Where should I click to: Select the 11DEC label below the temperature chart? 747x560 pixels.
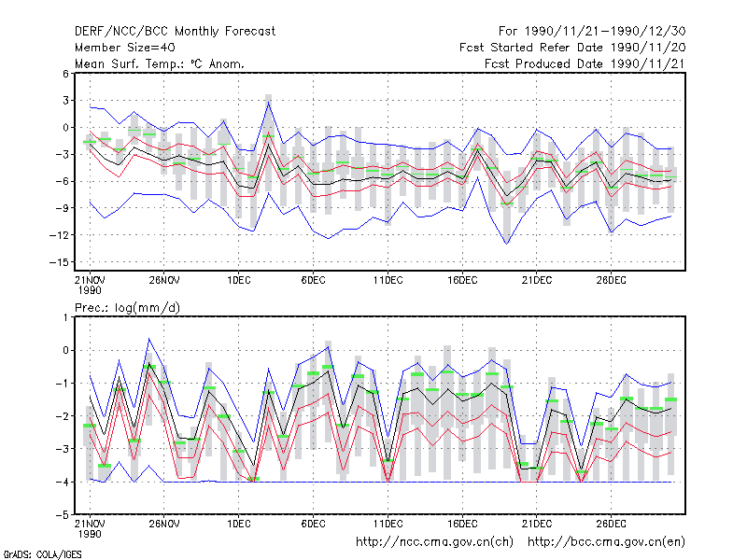(388, 280)
